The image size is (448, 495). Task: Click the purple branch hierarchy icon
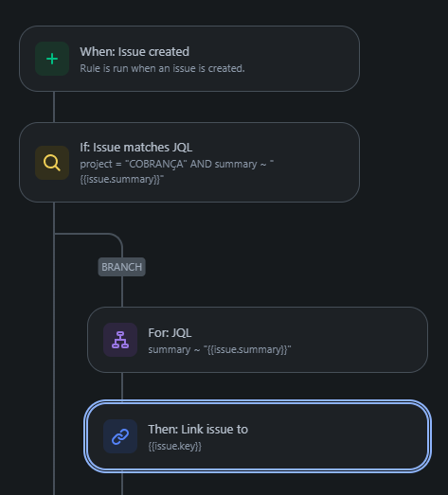120,340
